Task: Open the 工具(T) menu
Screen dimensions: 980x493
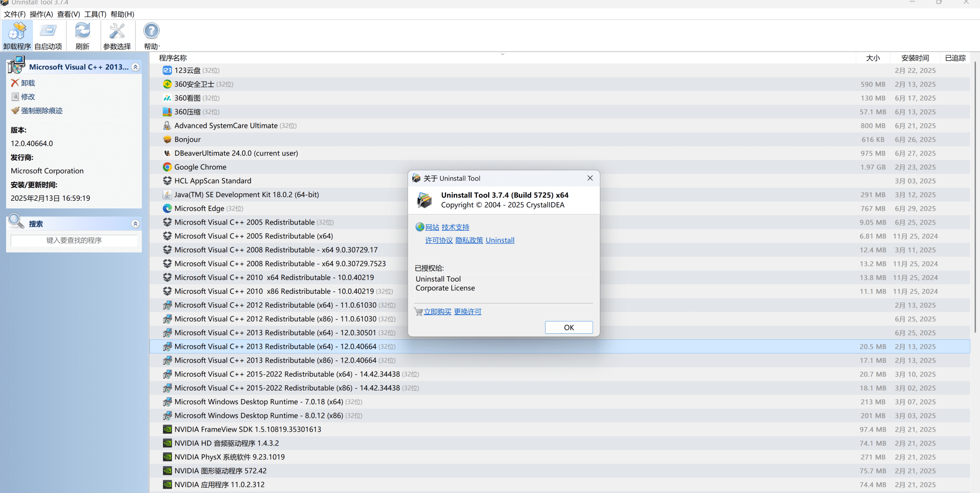Action: [x=95, y=14]
